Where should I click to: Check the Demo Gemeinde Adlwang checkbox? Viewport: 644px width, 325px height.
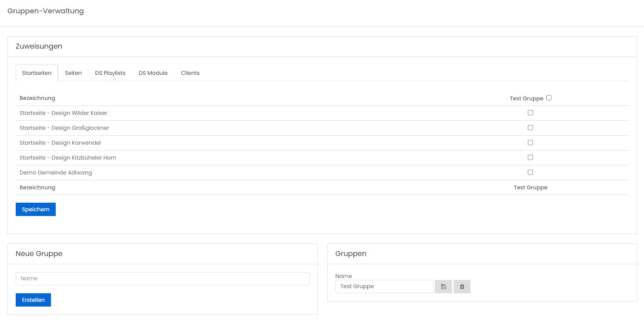[x=530, y=172]
